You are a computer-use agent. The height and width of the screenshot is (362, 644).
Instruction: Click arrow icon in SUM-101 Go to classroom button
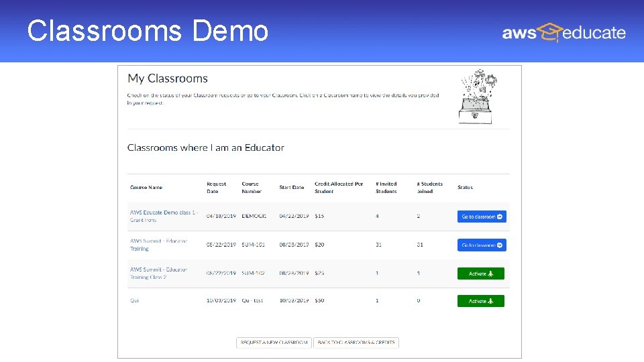pos(499,245)
